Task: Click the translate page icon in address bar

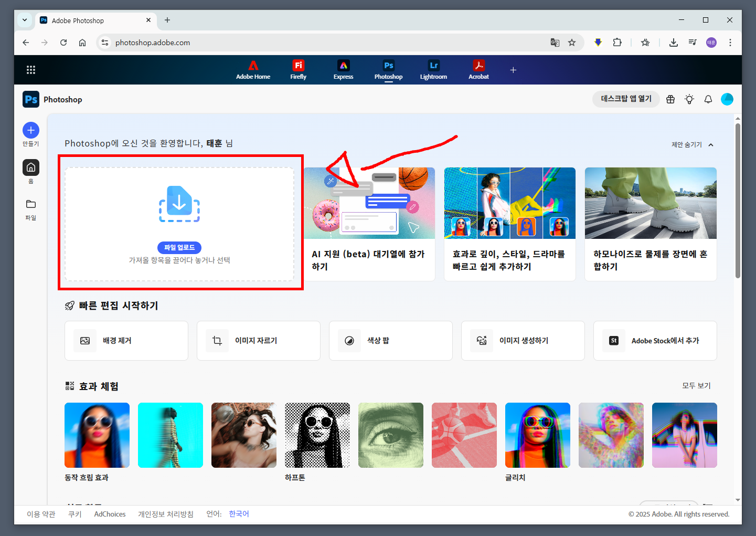Action: coord(555,43)
